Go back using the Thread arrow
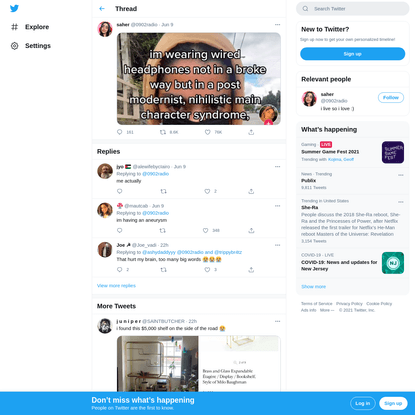415x415 pixels. [x=102, y=9]
